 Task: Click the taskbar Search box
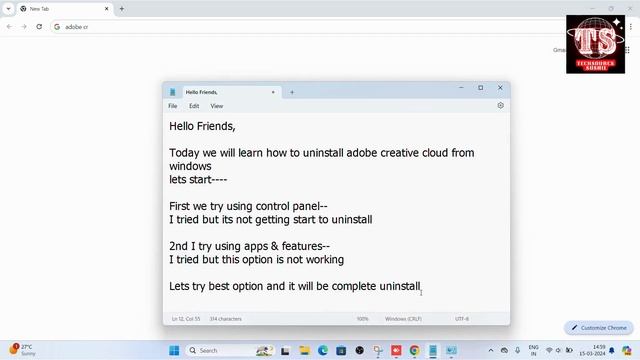tap(230, 350)
